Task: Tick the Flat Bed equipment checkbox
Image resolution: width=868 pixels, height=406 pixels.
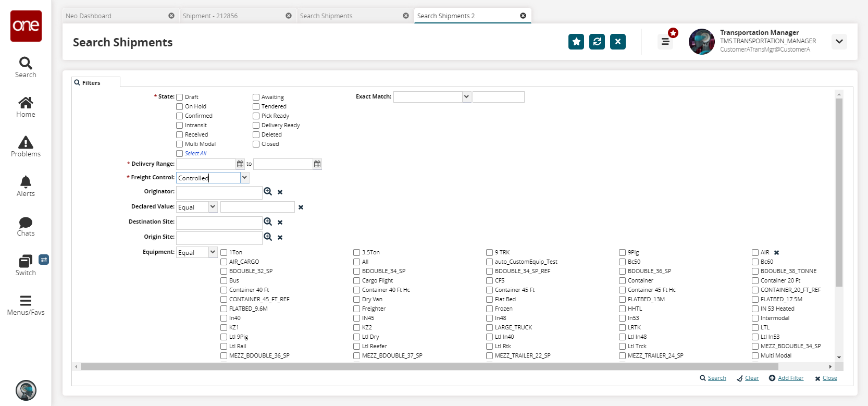Action: (489, 299)
